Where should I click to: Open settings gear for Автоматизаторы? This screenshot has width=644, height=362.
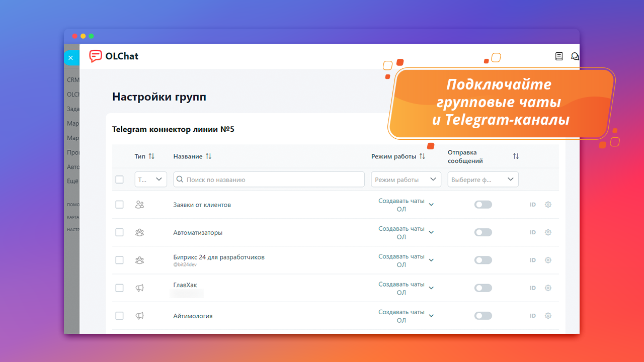tap(548, 232)
